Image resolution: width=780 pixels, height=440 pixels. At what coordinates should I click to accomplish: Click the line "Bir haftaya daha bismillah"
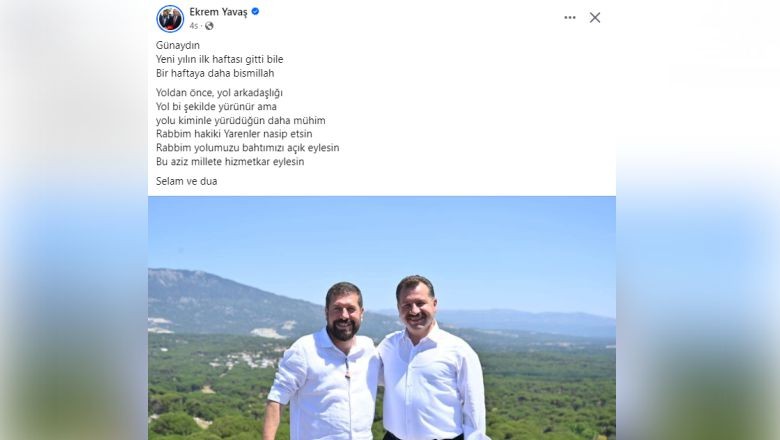(x=215, y=73)
